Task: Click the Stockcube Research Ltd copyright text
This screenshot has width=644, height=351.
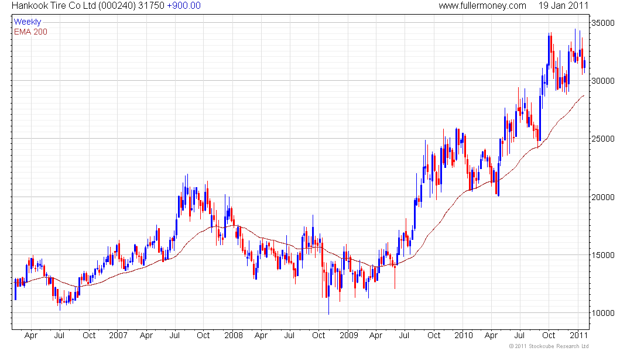Action: point(549,346)
